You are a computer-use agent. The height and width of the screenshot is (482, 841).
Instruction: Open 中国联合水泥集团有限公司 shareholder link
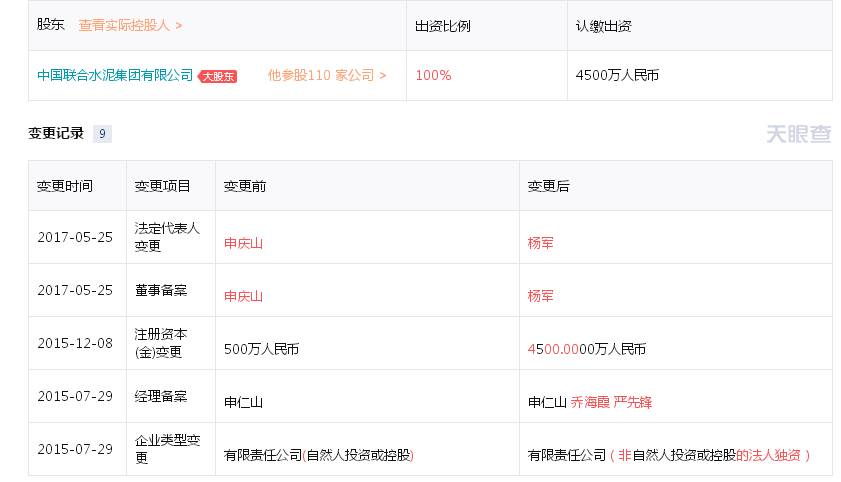[115, 75]
